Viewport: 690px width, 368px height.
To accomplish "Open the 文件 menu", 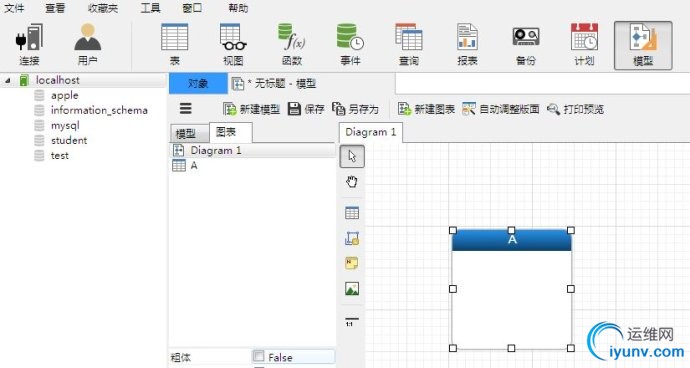I will click(14, 8).
